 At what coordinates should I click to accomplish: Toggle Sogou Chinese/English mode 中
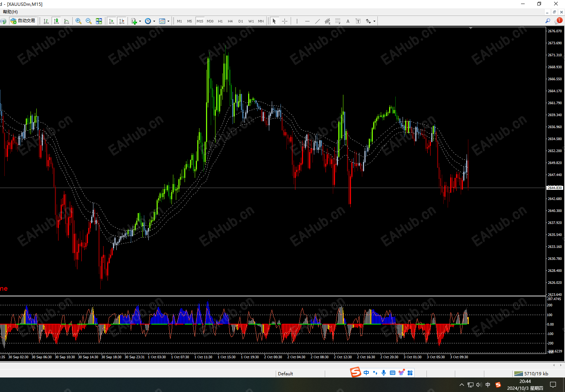click(x=366, y=373)
